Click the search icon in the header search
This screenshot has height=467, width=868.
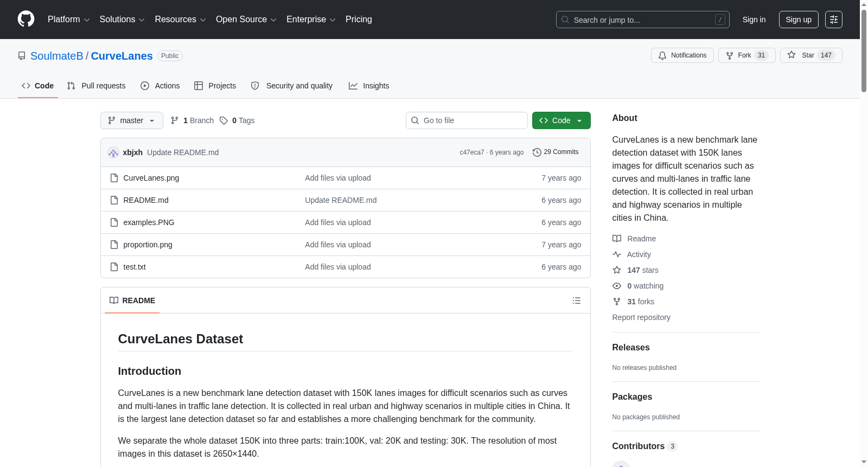(565, 20)
